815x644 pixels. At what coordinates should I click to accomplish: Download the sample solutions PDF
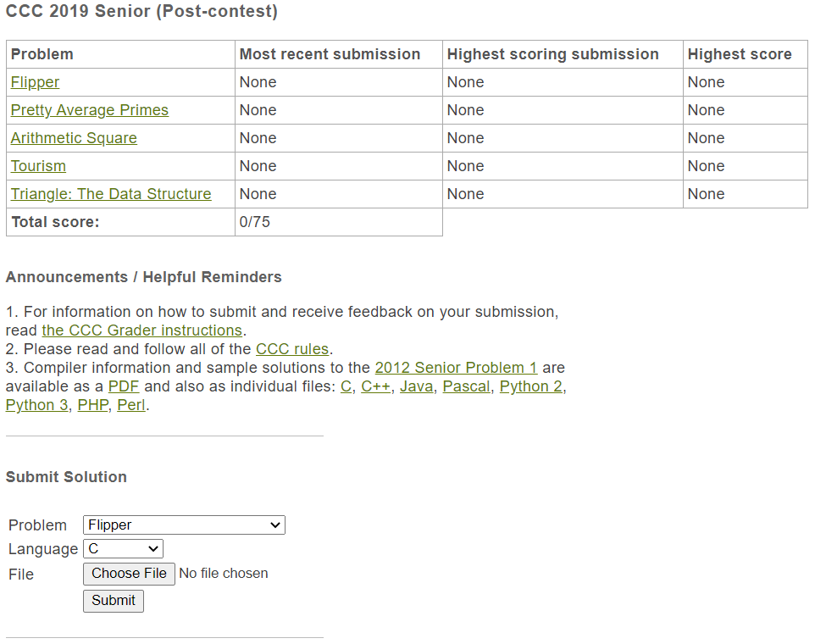tap(123, 386)
